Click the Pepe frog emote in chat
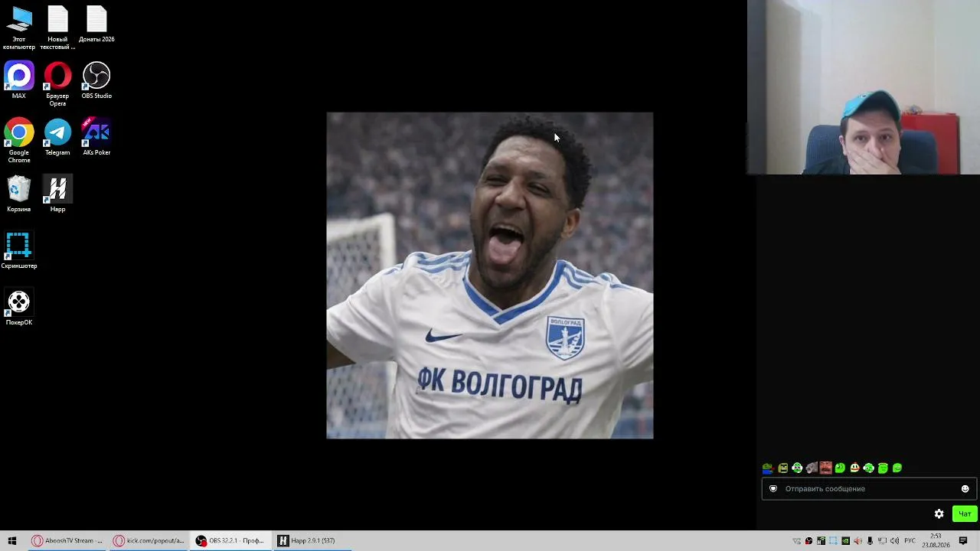This screenshot has height=551, width=980. click(768, 468)
